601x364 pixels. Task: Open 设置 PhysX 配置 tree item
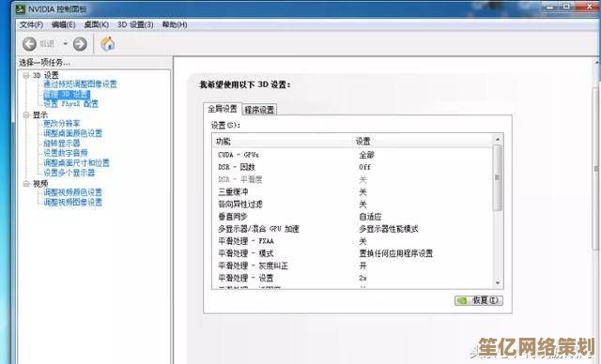click(71, 104)
